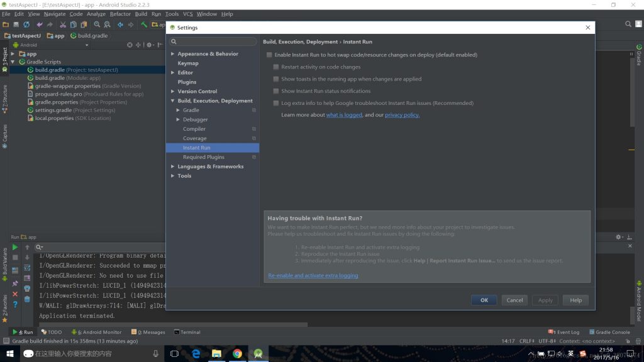The width and height of the screenshot is (644, 362).
Task: Expand the Gradle settings node
Action: (x=178, y=109)
